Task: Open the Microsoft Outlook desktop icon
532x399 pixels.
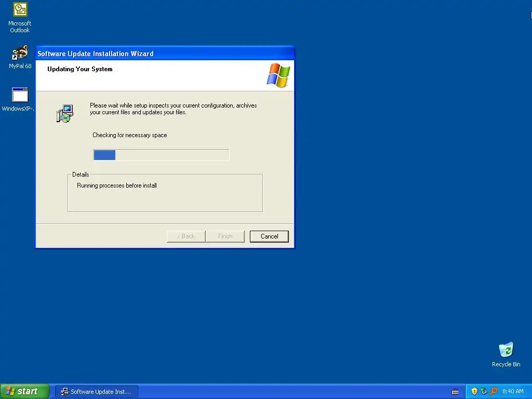Action: (20, 18)
